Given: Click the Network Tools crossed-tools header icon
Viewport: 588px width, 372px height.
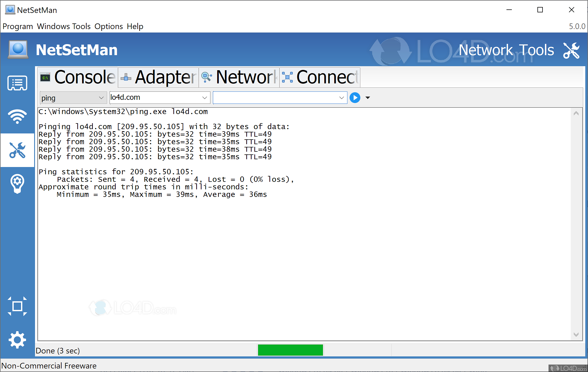Looking at the screenshot, I should pos(571,50).
